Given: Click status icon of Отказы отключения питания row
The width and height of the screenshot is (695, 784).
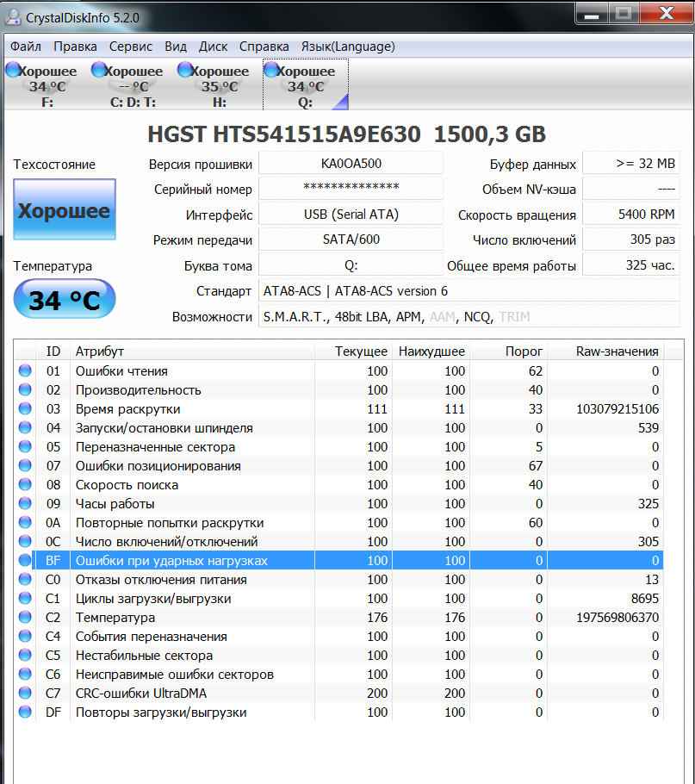Looking at the screenshot, I should click(25, 579).
